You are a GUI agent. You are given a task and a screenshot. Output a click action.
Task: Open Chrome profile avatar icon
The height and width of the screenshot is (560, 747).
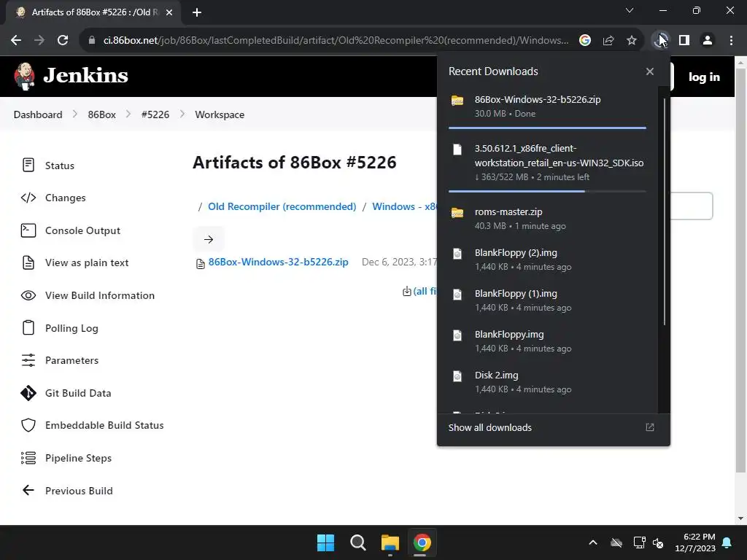[x=708, y=41]
